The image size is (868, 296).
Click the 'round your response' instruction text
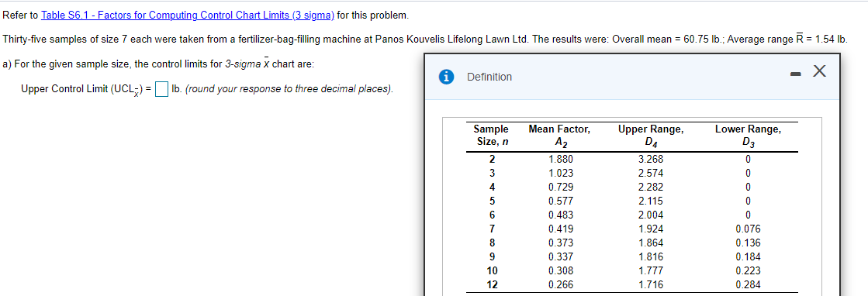click(x=289, y=89)
